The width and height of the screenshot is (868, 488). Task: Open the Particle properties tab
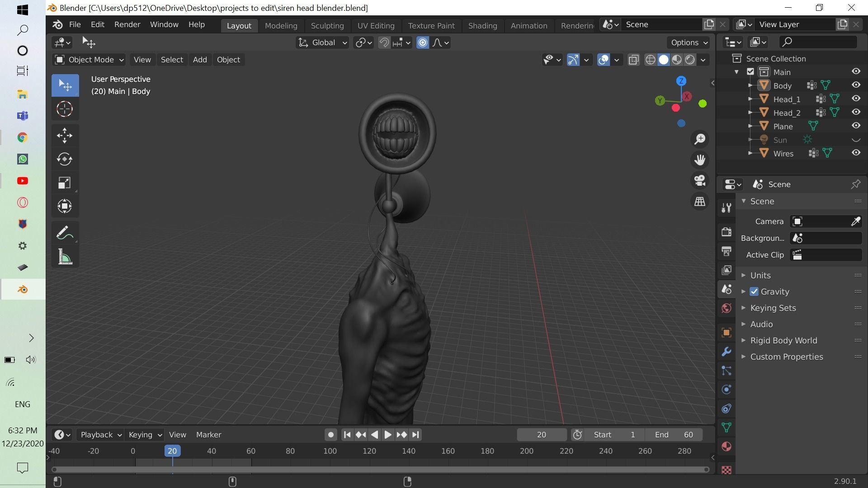[x=726, y=371]
